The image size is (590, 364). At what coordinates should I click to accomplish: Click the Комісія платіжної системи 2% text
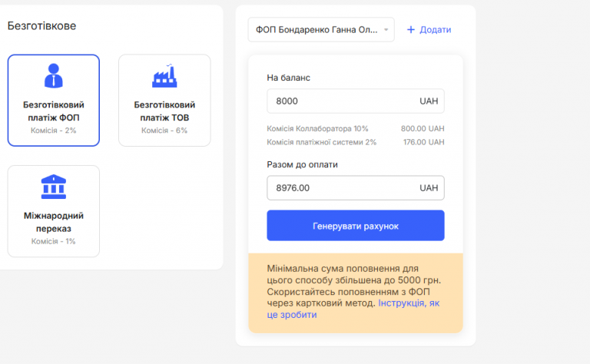pyautogui.click(x=322, y=142)
